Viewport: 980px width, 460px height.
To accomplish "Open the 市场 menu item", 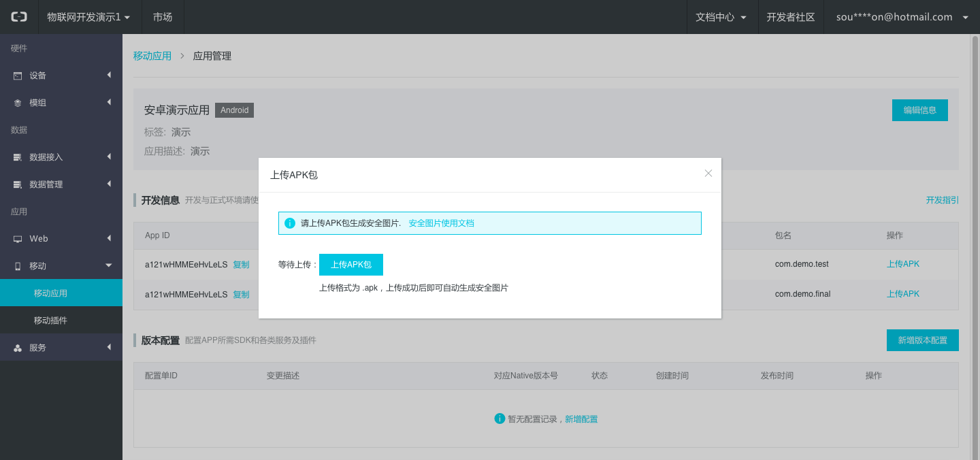I will click(163, 17).
